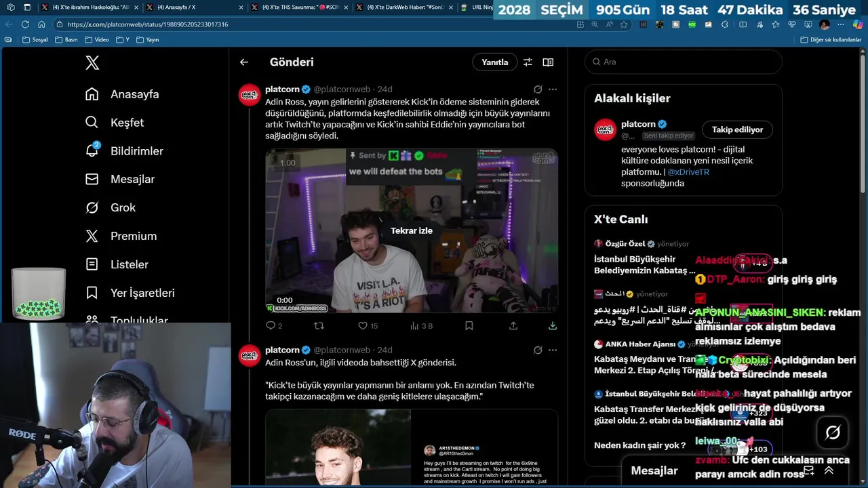
Task: Open reader view icon next to Yanıtla
Action: [548, 62]
